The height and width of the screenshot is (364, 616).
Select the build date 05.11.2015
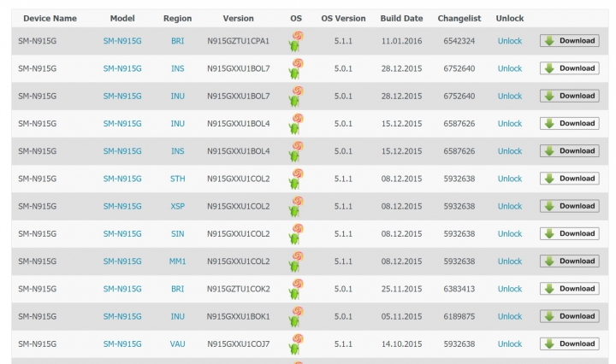pos(401,316)
